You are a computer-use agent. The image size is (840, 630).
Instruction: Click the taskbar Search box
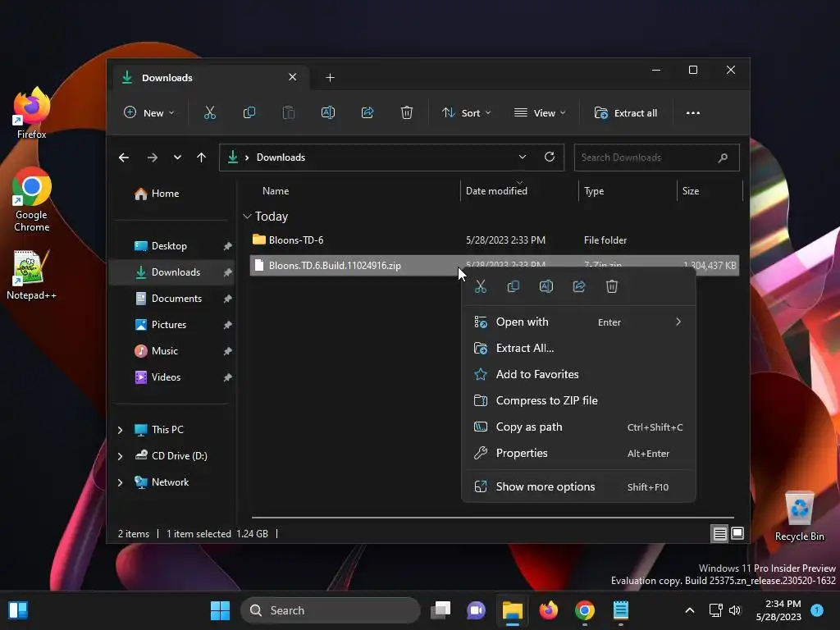331,610
